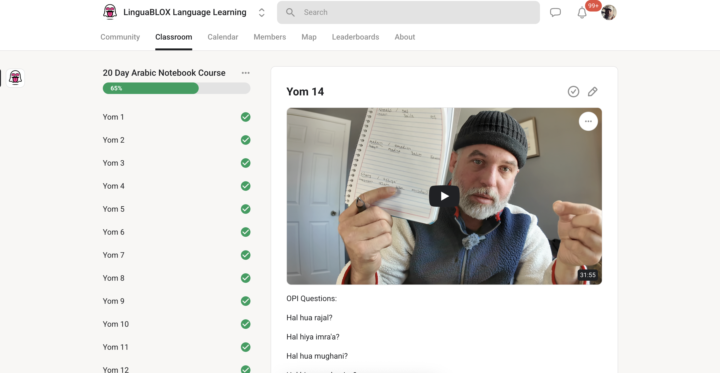This screenshot has width=720, height=373.
Task: Go to the Calendar tab
Action: pos(223,37)
